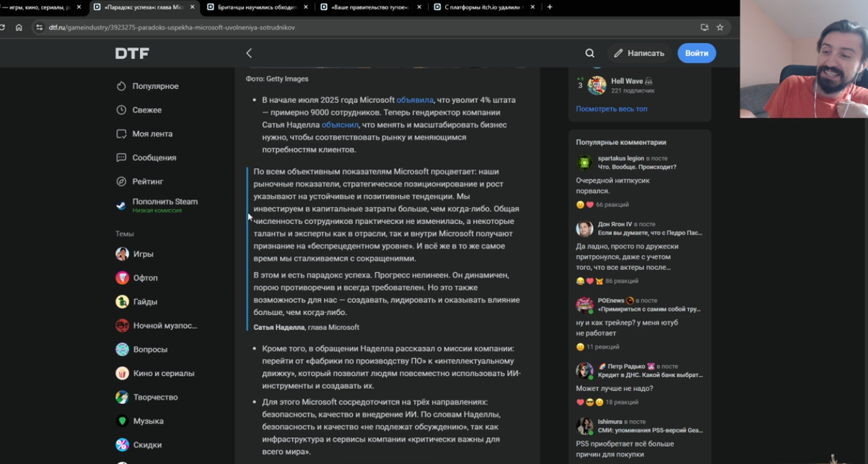The width and height of the screenshot is (868, 464).
Task: Click the Кино и сериалы popcorn icon
Action: [122, 374]
